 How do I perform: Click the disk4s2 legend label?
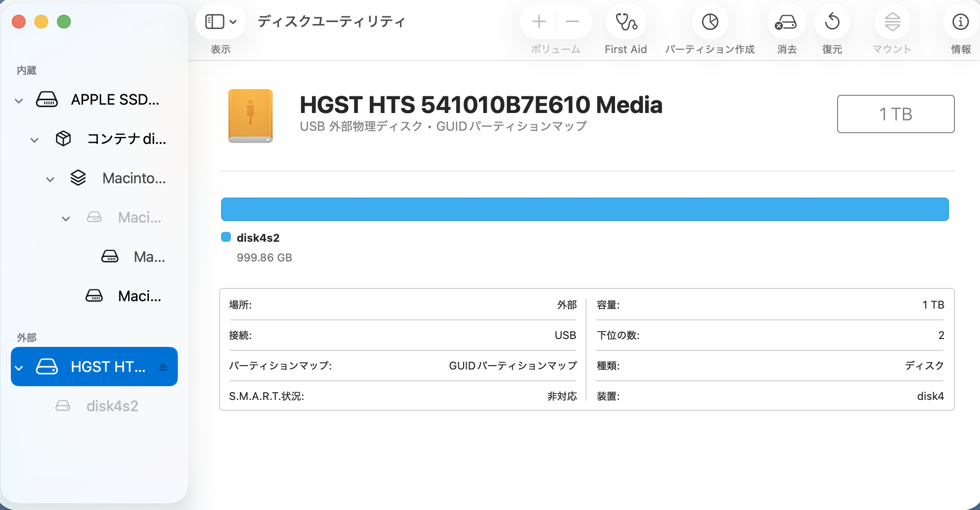(258, 238)
